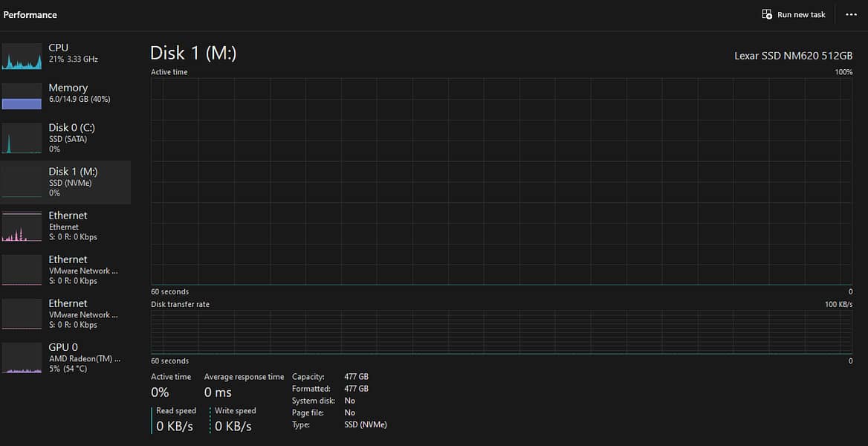Click the Run new task button label
The width and height of the screenshot is (868, 446).
pyautogui.click(x=801, y=15)
